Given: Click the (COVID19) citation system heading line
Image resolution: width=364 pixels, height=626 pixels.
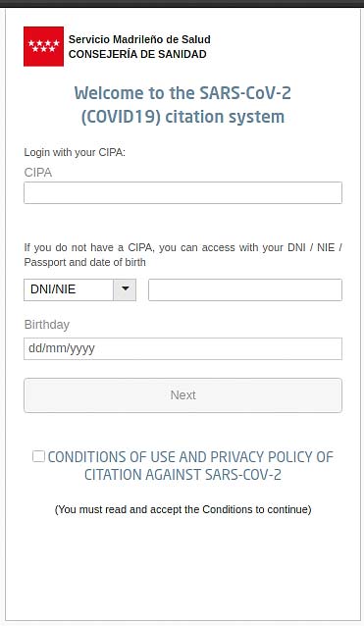Looking at the screenshot, I should (182, 117).
